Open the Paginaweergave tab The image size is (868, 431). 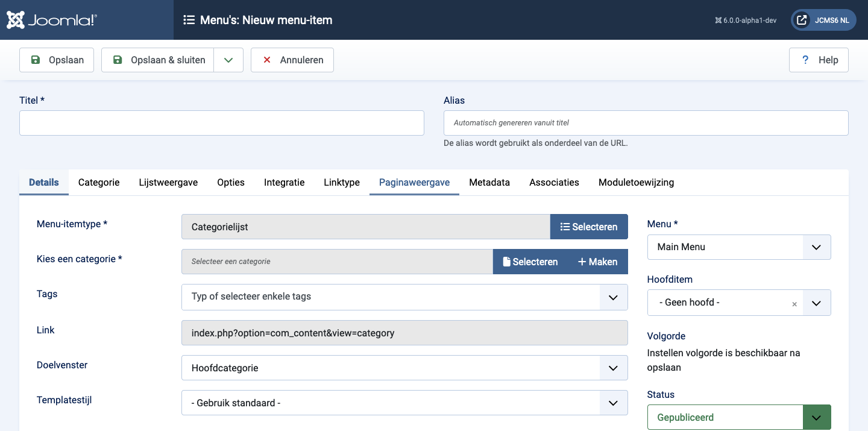pyautogui.click(x=415, y=183)
